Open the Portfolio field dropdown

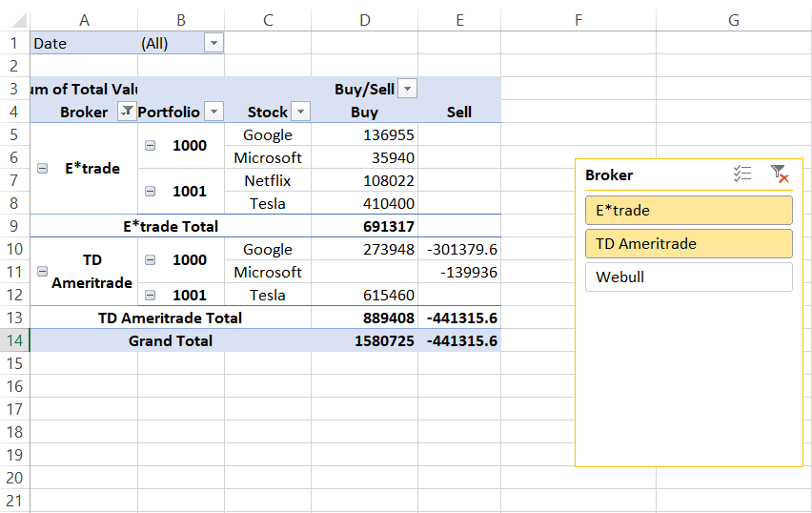[213, 112]
